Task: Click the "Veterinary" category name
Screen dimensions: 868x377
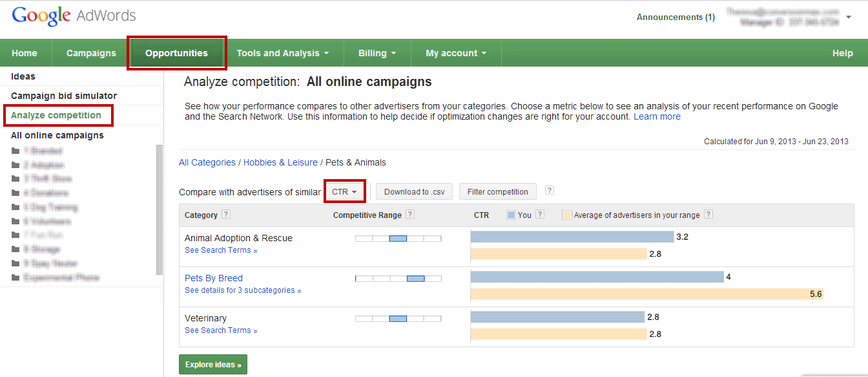Action: 205,318
